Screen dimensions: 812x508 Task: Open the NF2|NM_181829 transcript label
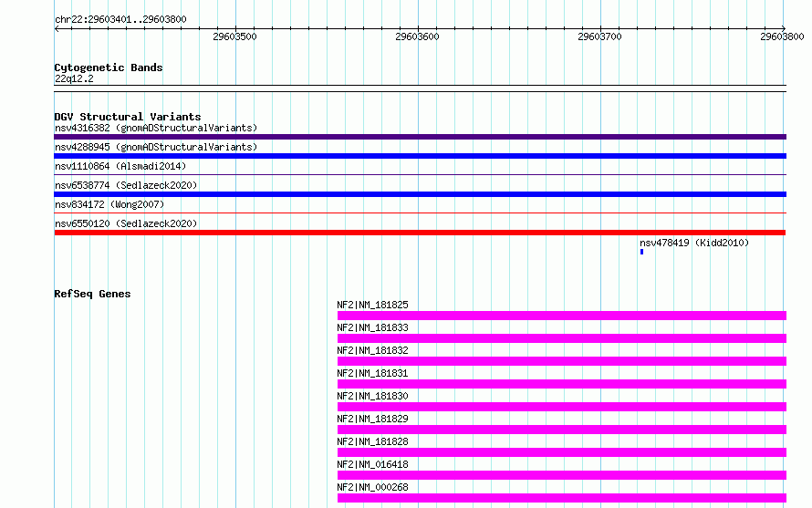coord(372,419)
